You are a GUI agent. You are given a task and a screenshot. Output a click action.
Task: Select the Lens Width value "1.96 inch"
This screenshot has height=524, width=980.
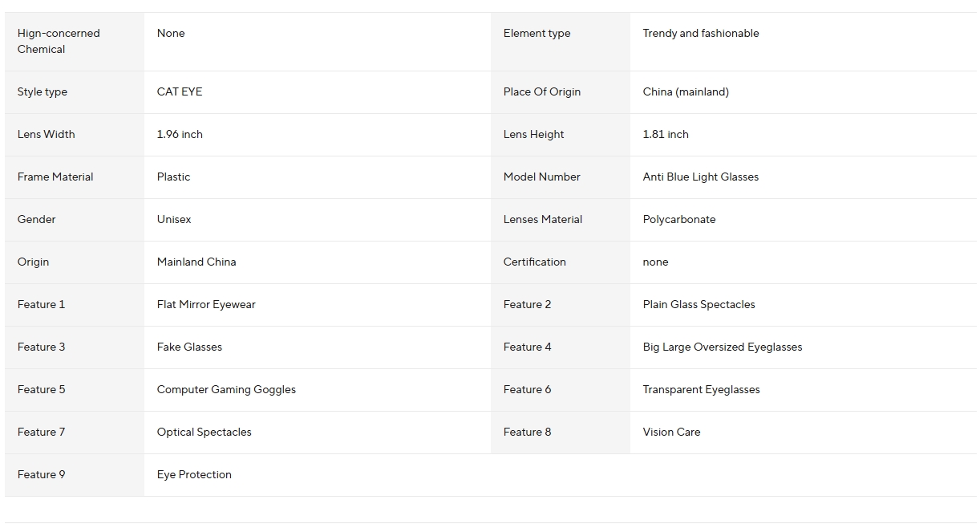pos(180,135)
